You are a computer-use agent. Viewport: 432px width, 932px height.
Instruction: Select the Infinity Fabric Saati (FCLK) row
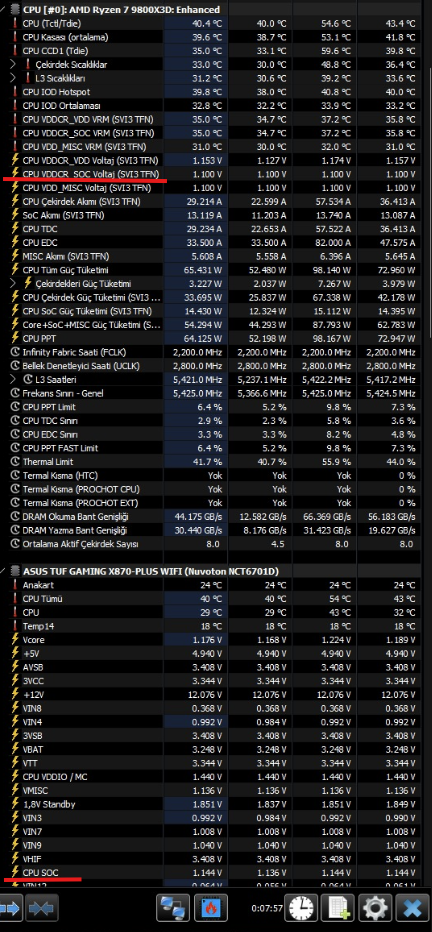[x=216, y=352]
